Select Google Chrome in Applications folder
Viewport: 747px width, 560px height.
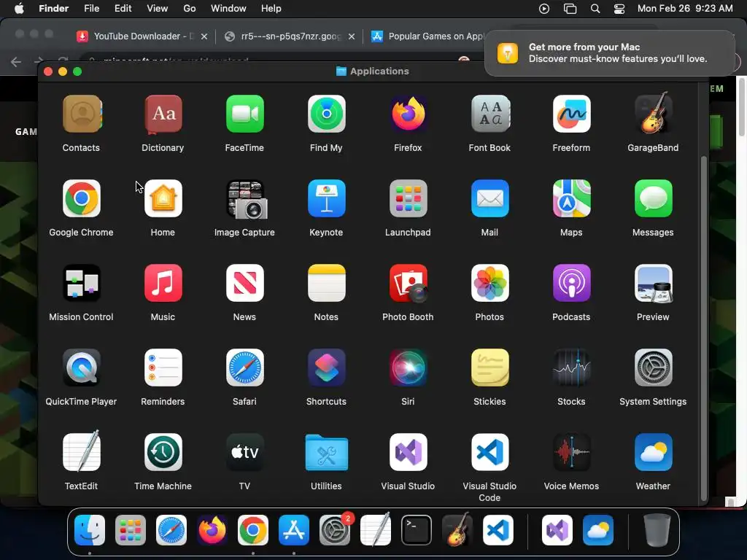[x=82, y=198]
